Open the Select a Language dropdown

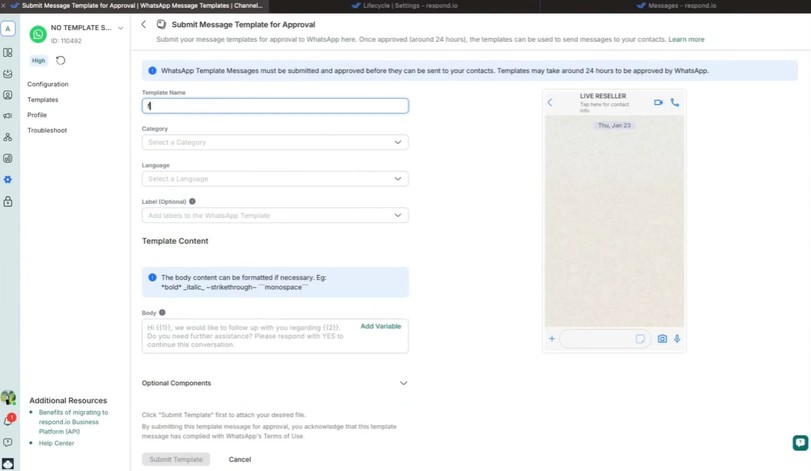[275, 179]
